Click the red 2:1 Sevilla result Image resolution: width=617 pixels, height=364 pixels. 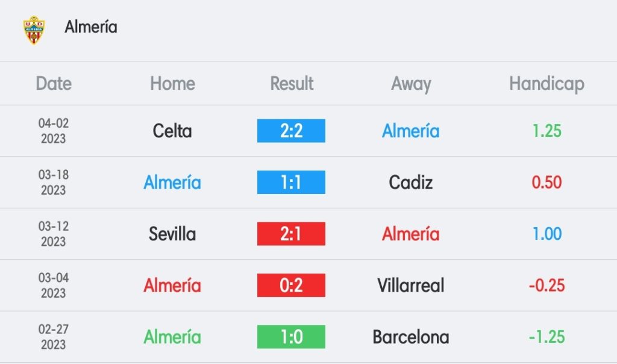[x=291, y=234]
